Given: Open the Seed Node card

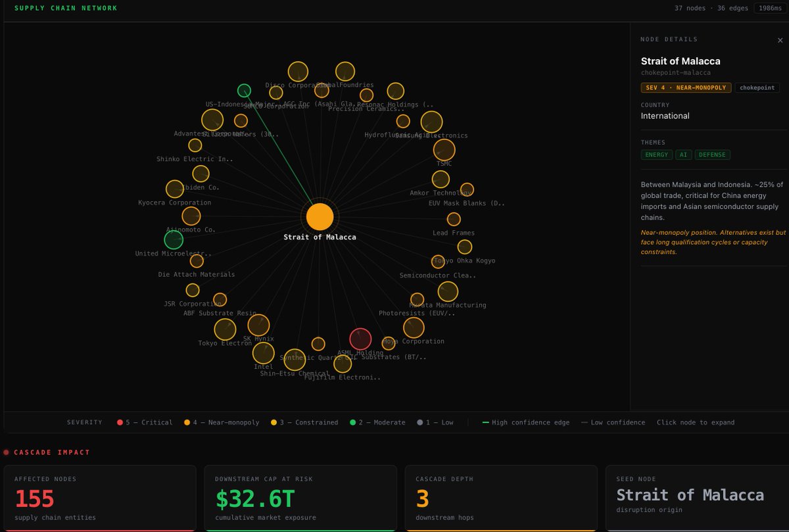Looking at the screenshot, I should point(698,498).
